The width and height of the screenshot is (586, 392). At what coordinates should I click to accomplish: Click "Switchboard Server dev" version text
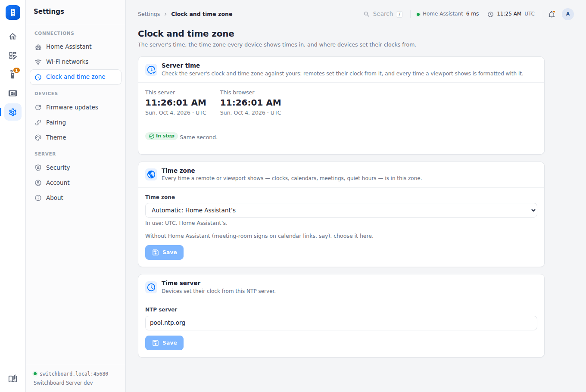pyautogui.click(x=63, y=383)
